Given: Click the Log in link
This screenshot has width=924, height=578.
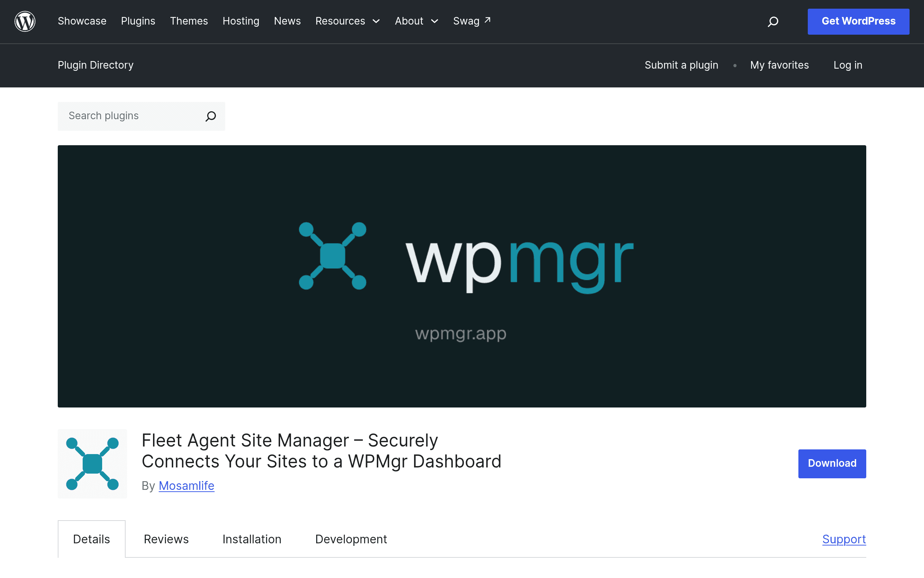Looking at the screenshot, I should (x=847, y=65).
